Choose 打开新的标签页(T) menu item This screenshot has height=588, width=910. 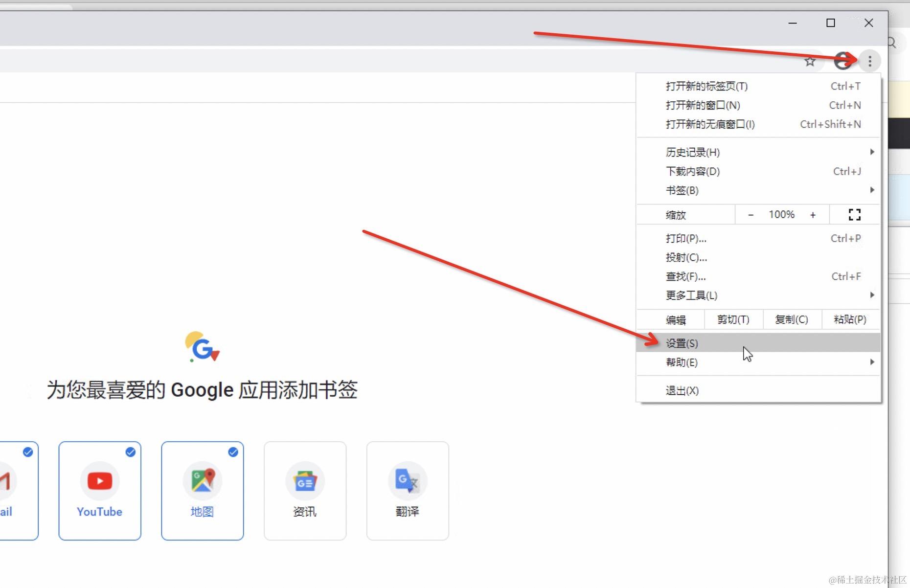[758, 86]
